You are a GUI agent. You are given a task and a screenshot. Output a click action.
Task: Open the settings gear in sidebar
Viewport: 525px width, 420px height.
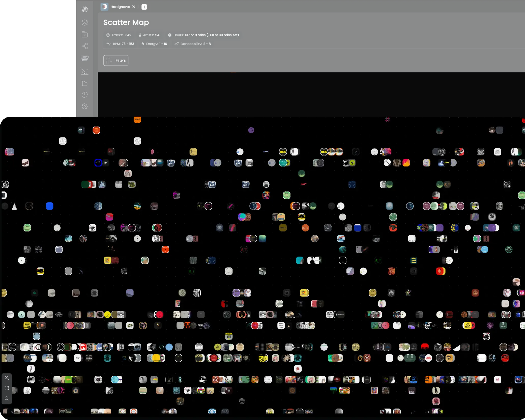click(x=85, y=106)
